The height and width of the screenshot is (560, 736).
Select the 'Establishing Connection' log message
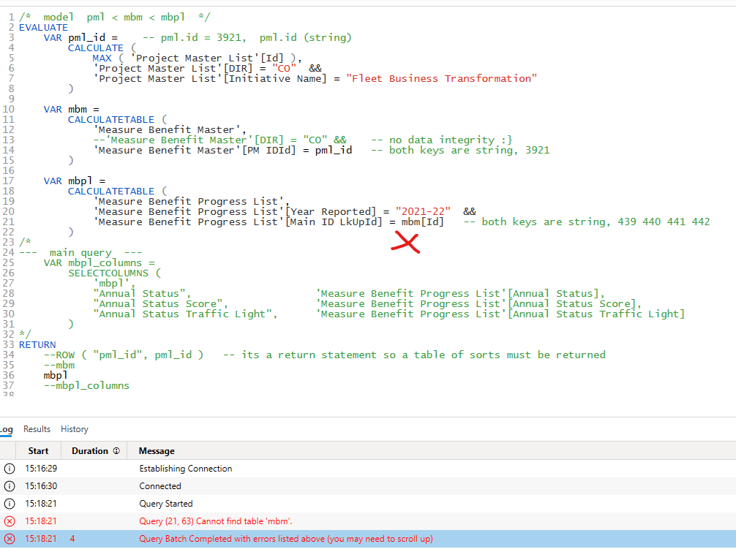tap(185, 469)
